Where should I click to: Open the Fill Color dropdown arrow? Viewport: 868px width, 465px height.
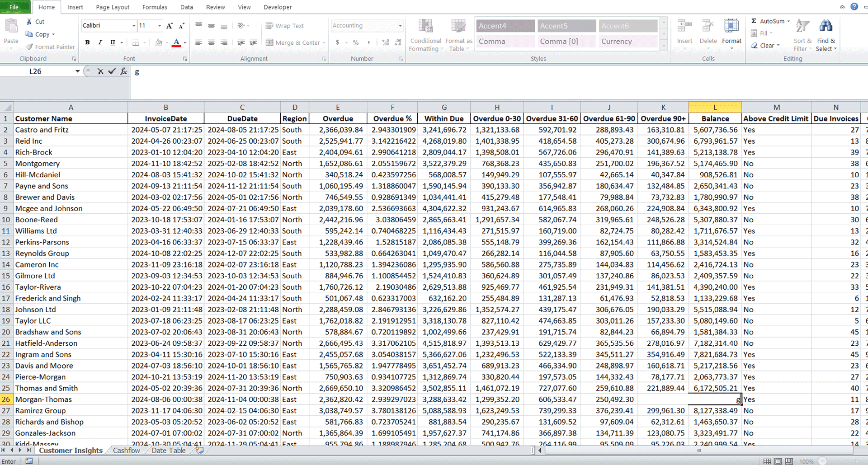pyautogui.click(x=167, y=43)
